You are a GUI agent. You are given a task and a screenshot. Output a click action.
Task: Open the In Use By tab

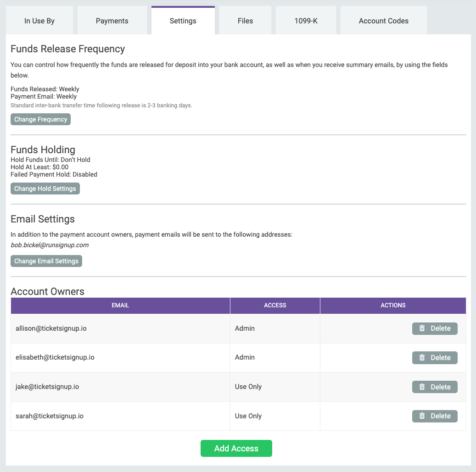(39, 21)
